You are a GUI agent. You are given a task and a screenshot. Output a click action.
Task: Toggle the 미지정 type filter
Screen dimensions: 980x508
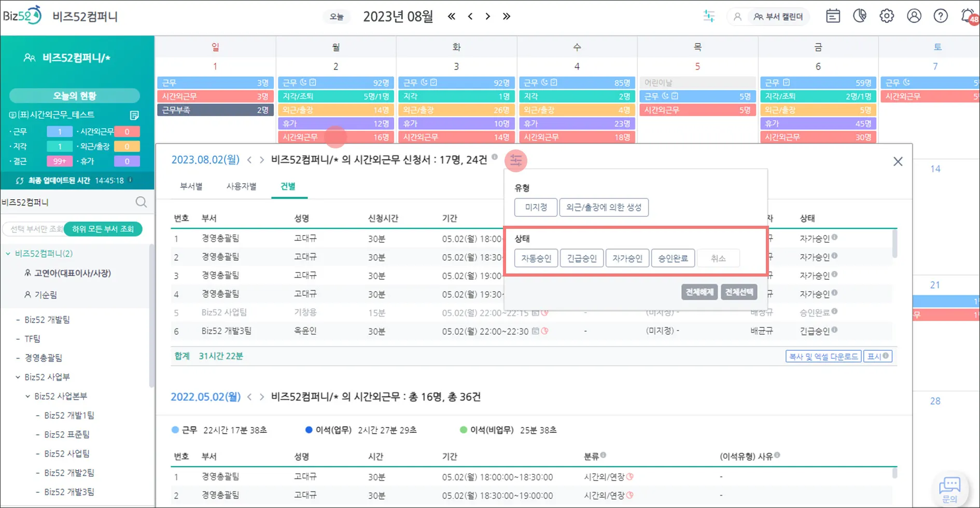coord(536,207)
